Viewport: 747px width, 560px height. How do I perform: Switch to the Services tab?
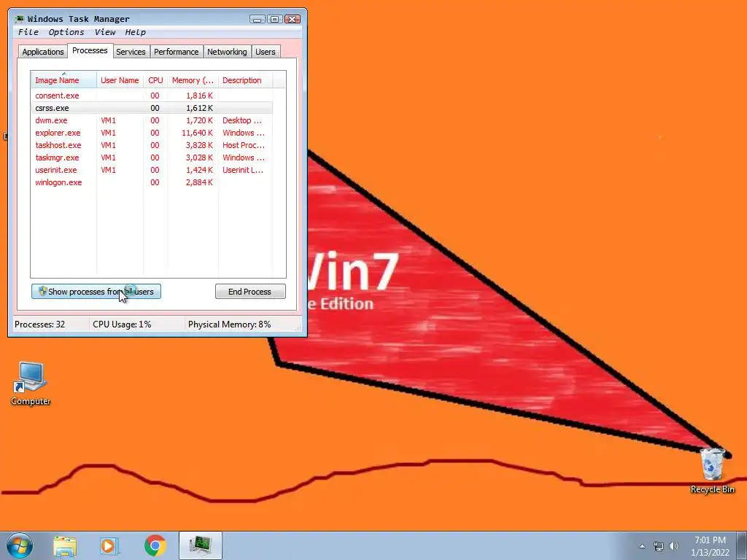(x=131, y=52)
